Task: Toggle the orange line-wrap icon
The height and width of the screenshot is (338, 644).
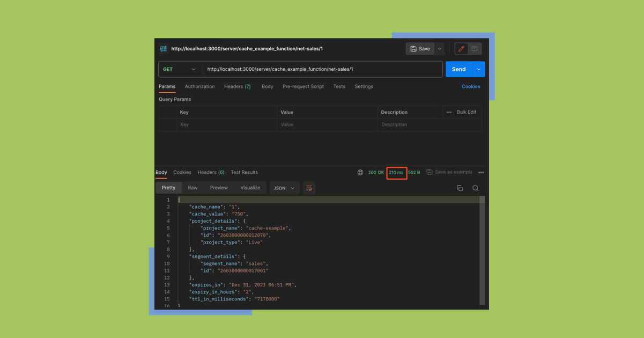Action: click(x=309, y=188)
